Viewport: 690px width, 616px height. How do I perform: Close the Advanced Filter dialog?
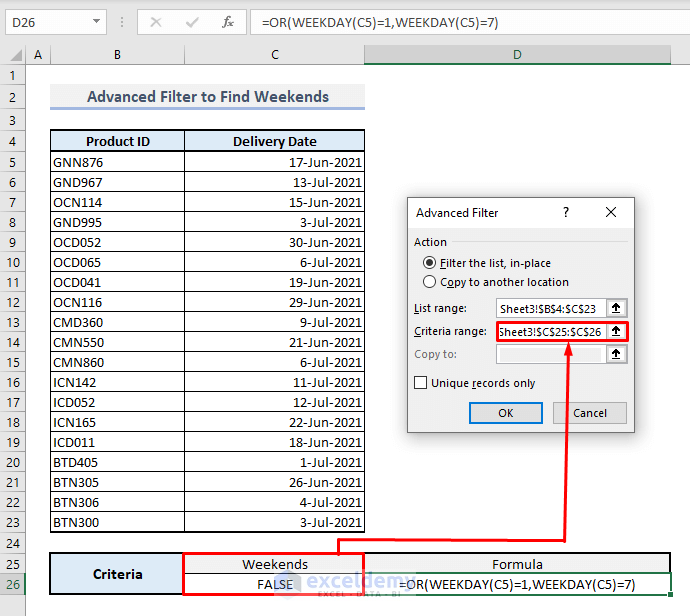point(611,213)
